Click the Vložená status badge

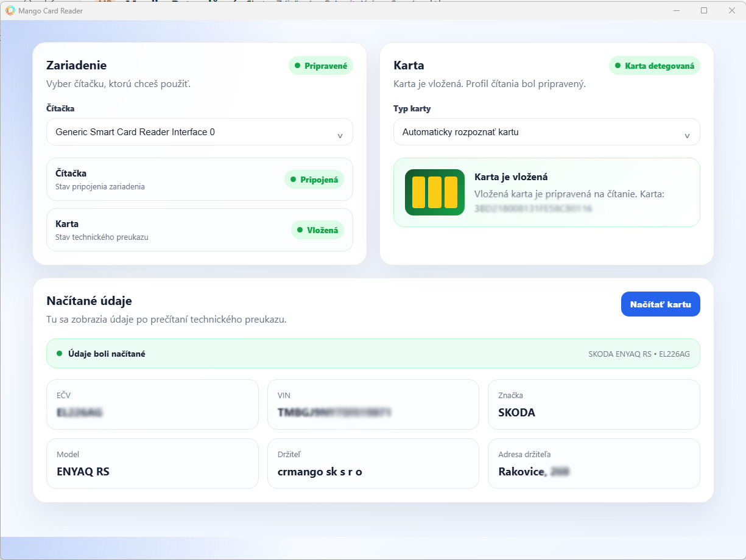(x=317, y=230)
